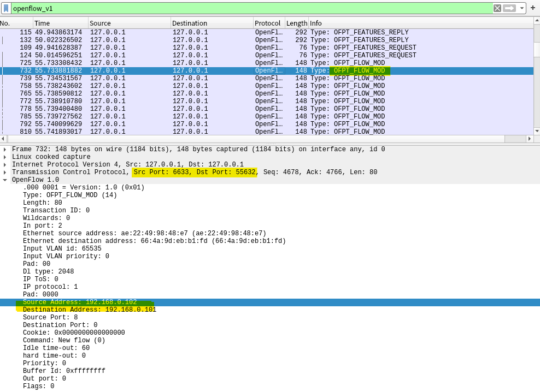Sort by the No. column header
Screen dimensions: 540x392
(16, 23)
